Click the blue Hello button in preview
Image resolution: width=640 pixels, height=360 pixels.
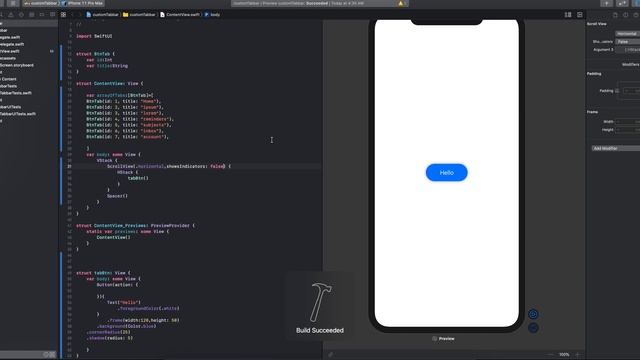click(447, 173)
